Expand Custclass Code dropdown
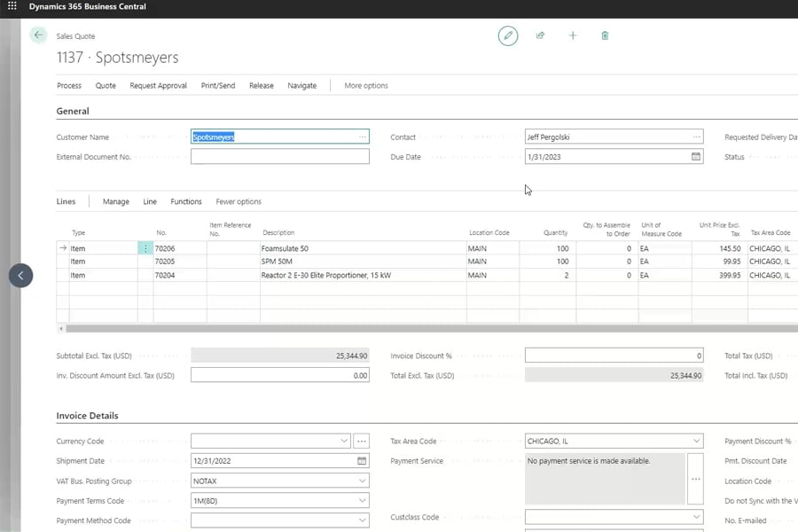This screenshot has height=532, width=798. [x=696, y=517]
